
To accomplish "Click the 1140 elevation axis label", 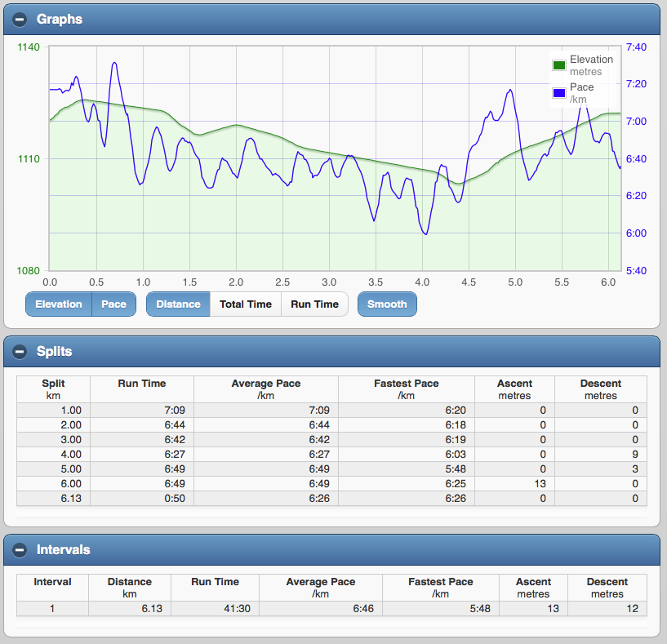I will [29, 47].
